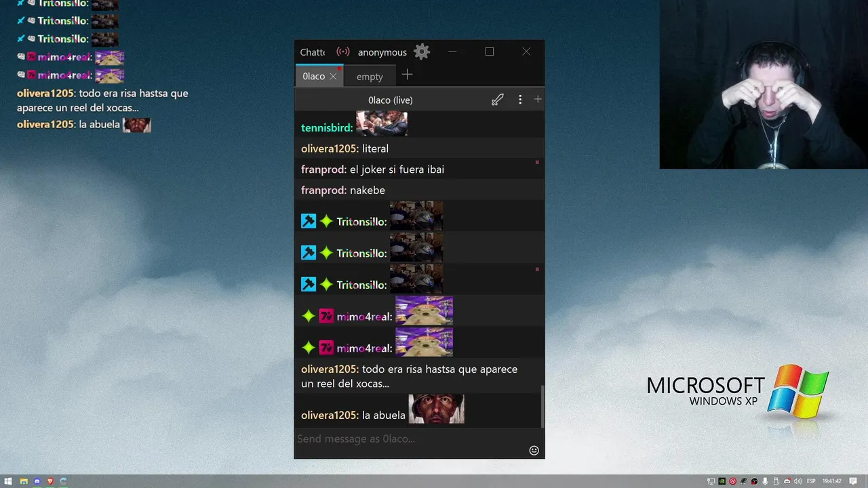Toggle the streamer mode broadcast icon
Viewport: 868px width, 488px height.
[343, 52]
